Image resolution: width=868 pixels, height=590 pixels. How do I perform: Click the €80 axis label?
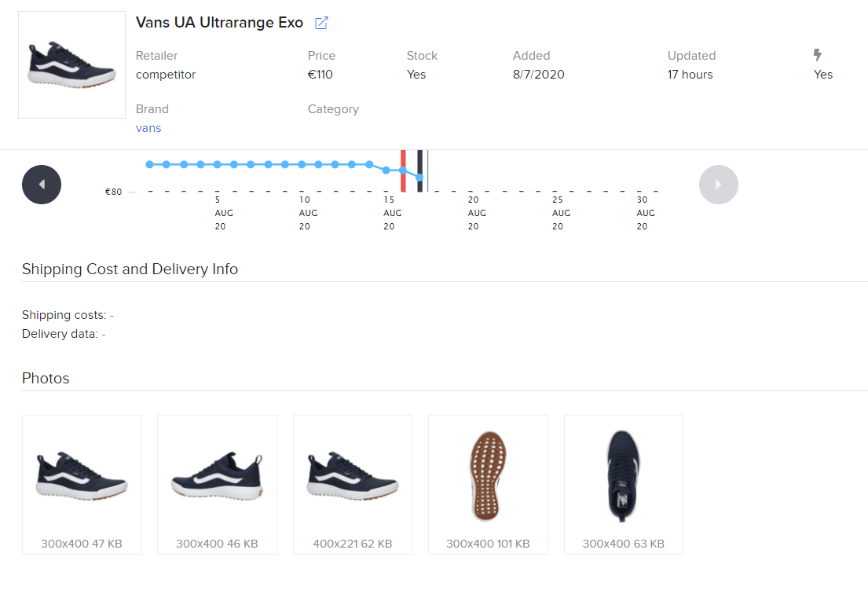(113, 192)
